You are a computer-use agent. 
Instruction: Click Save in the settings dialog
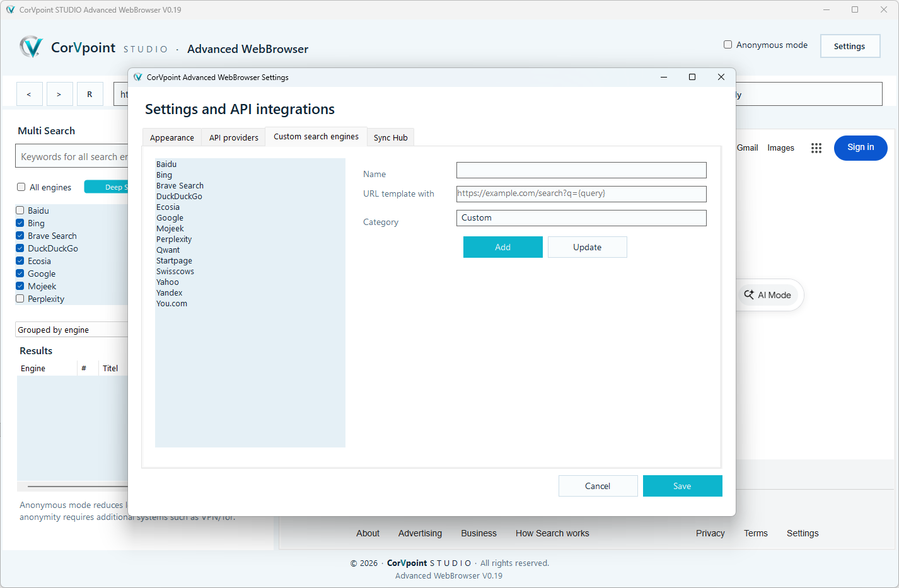pos(682,486)
